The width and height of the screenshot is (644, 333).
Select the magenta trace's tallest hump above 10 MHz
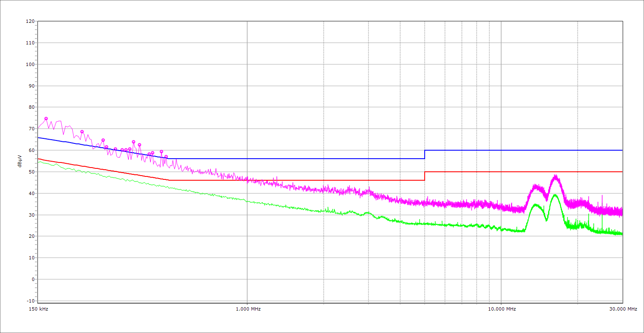[x=555, y=176]
